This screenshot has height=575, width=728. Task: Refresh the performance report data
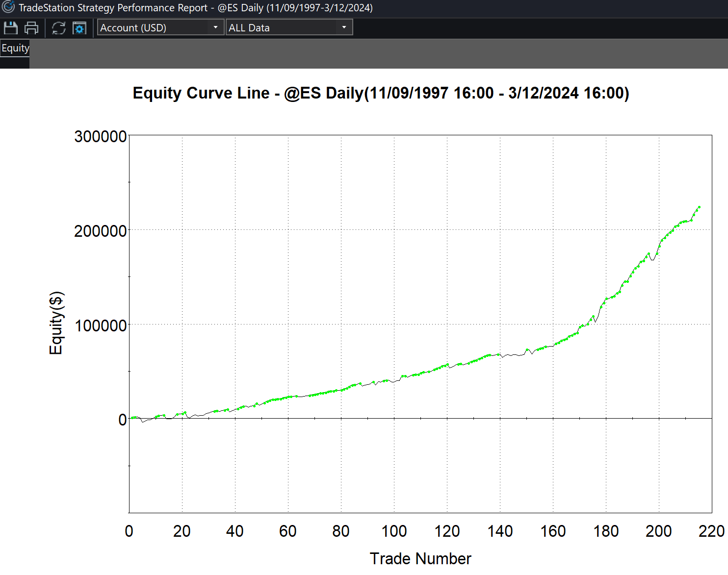coord(59,28)
